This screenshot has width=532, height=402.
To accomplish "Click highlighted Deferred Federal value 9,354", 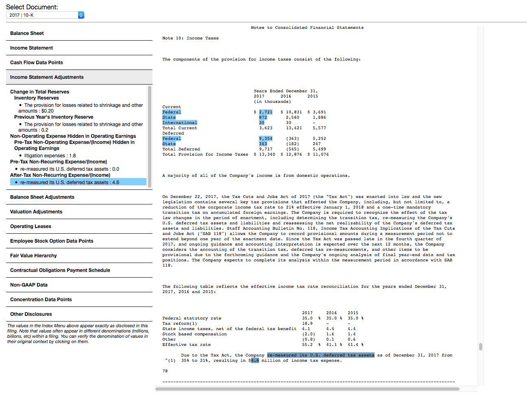I will click(x=266, y=139).
